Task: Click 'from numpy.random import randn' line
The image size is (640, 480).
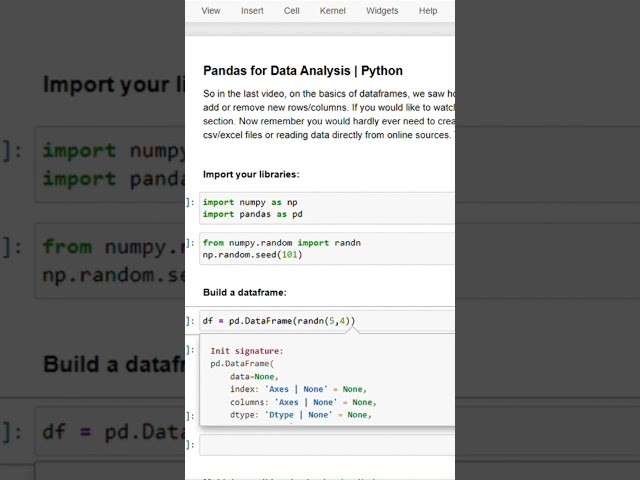Action: pos(282,243)
